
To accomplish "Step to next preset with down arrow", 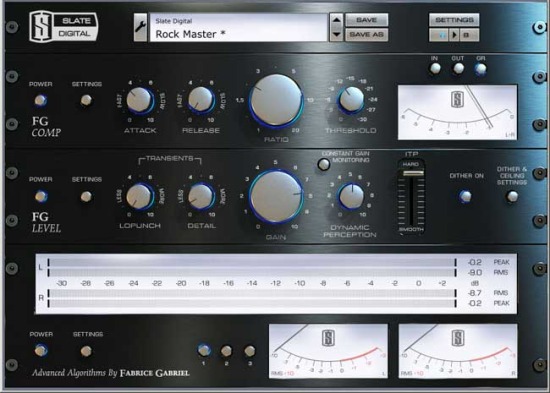I will tap(336, 34).
